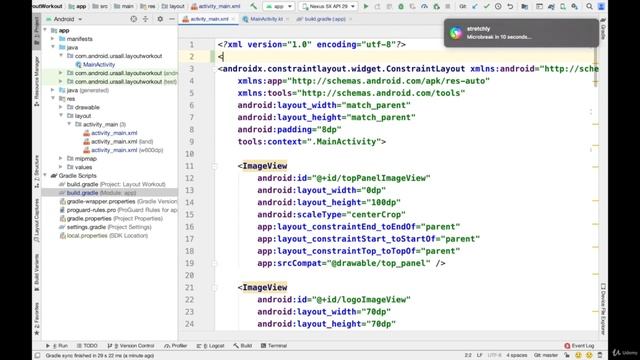Screen dimensions: 640x360
Task: Click Git commit checkmark icon
Action: tap(487, 7)
